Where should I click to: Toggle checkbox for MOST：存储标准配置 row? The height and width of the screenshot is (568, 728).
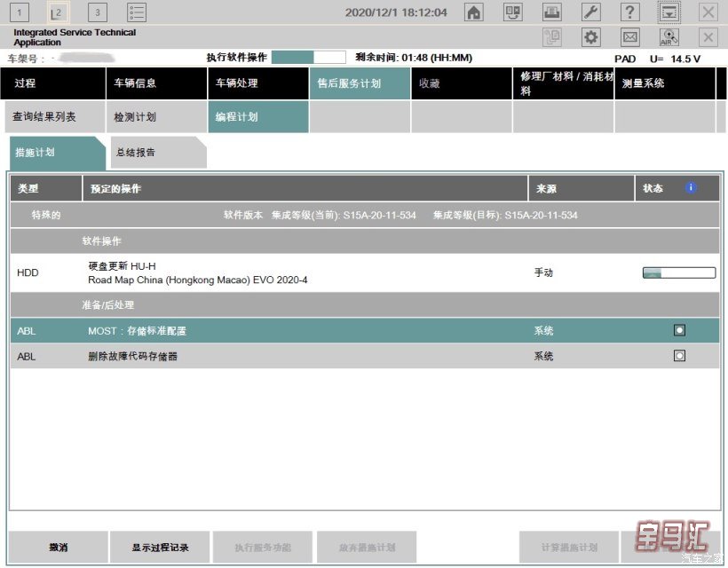point(679,330)
